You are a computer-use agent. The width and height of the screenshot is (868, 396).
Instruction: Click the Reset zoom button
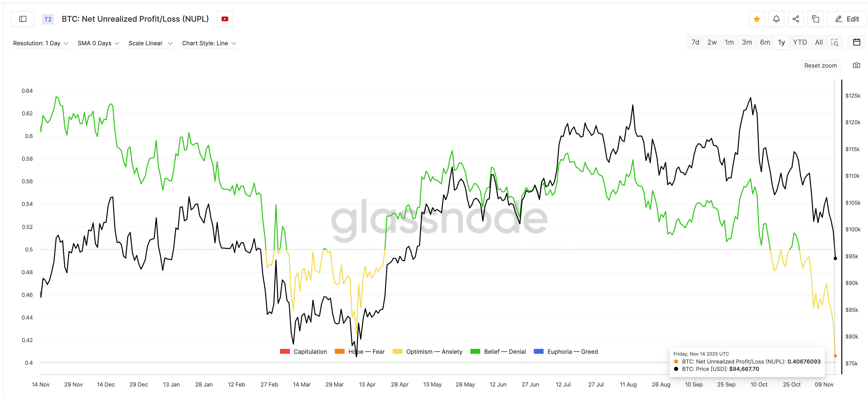click(x=820, y=65)
